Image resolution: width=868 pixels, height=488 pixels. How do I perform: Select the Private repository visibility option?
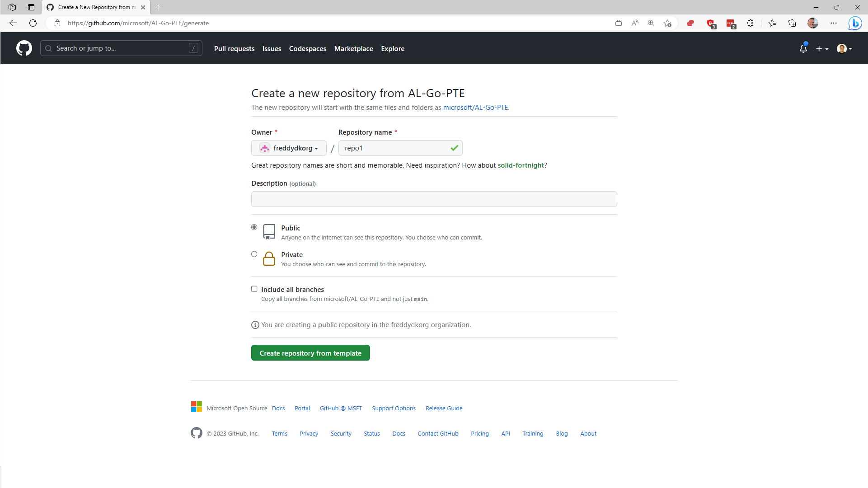pos(254,254)
